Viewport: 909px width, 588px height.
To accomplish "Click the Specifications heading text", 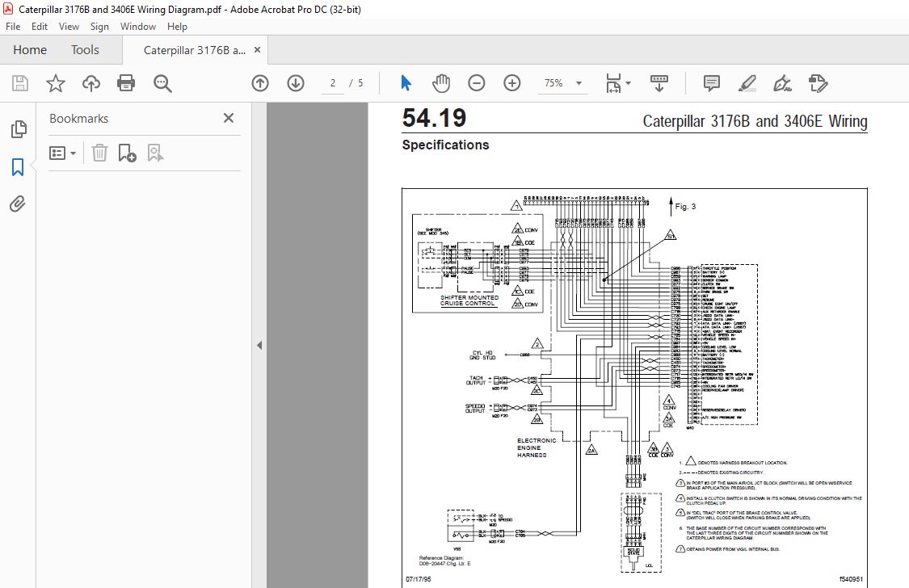I will (445, 145).
